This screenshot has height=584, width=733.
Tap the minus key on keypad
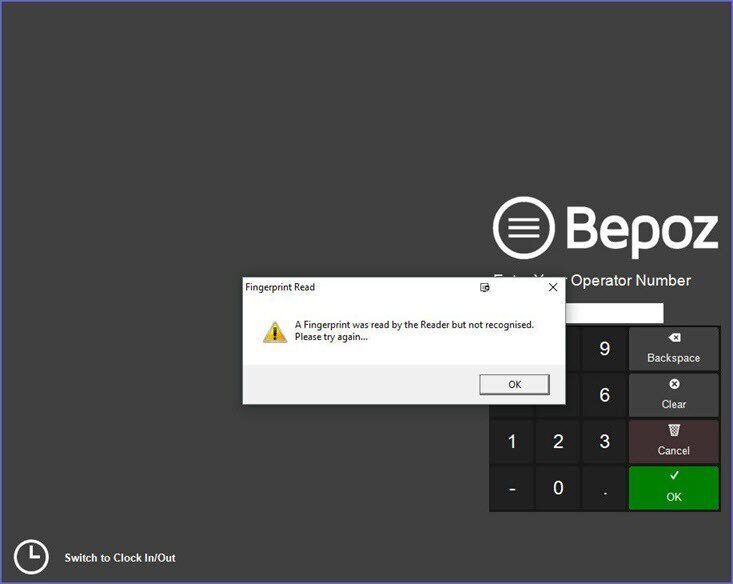click(x=512, y=488)
